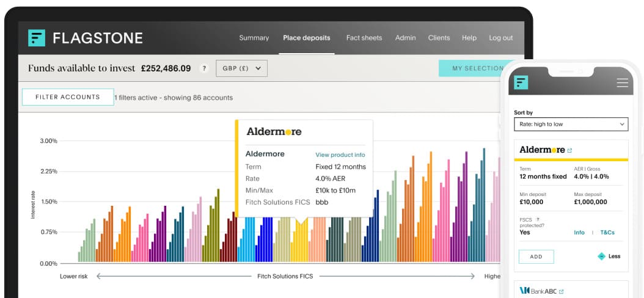Image resolution: width=644 pixels, height=298 pixels.
Task: Click the Aldermore logo in the chart tooltip
Action: (274, 132)
